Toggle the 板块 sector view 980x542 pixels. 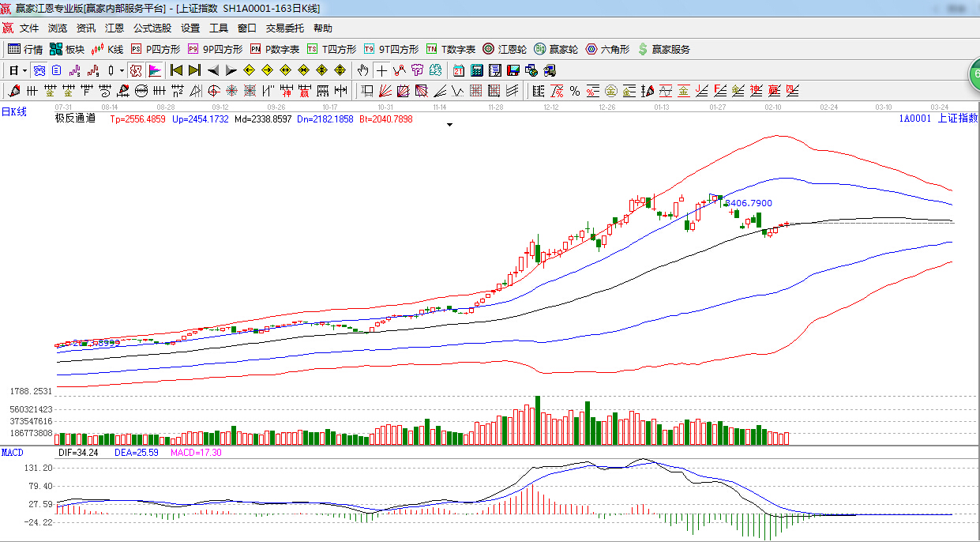click(x=66, y=49)
